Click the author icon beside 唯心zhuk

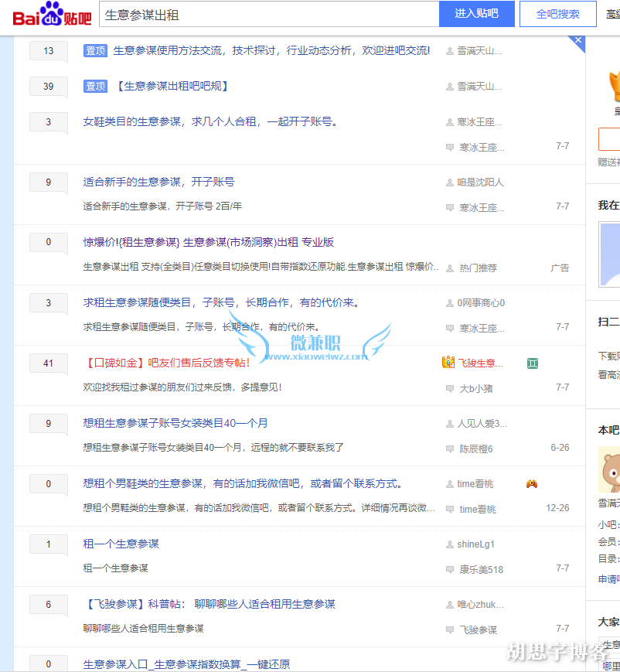pyautogui.click(x=450, y=605)
